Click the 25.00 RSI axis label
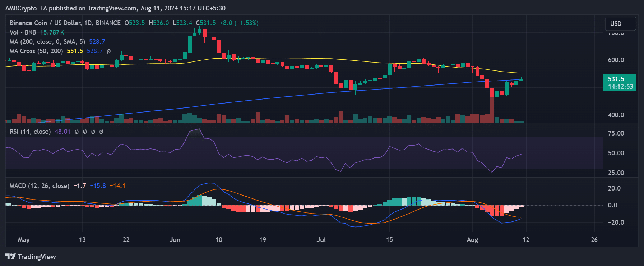The height and width of the screenshot is (266, 644). [616, 173]
